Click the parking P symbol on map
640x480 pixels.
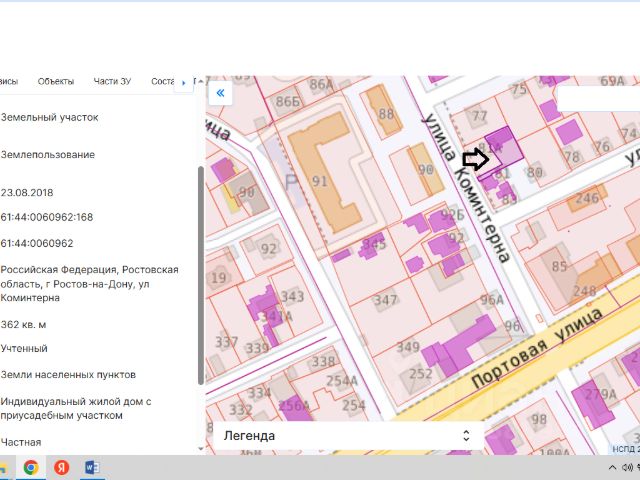291,182
